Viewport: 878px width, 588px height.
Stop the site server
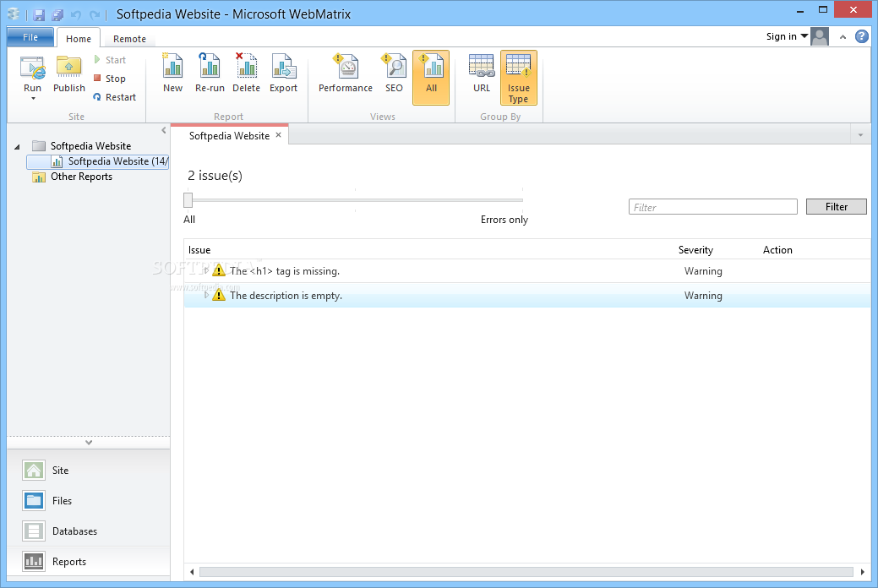point(110,79)
